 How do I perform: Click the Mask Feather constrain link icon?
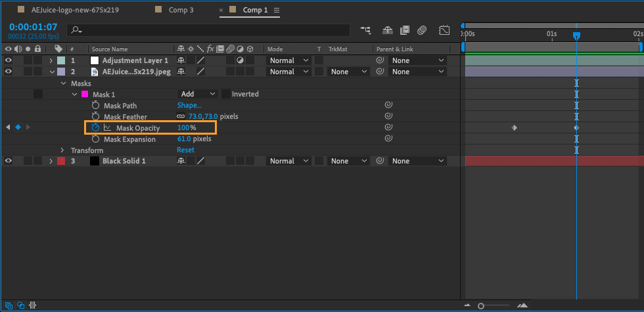(181, 116)
